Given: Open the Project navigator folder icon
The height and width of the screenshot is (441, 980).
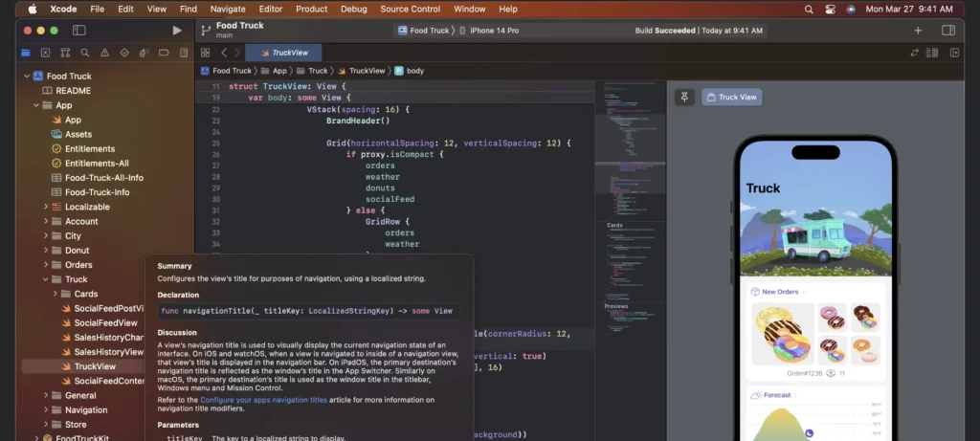Looking at the screenshot, I should pyautogui.click(x=26, y=53).
